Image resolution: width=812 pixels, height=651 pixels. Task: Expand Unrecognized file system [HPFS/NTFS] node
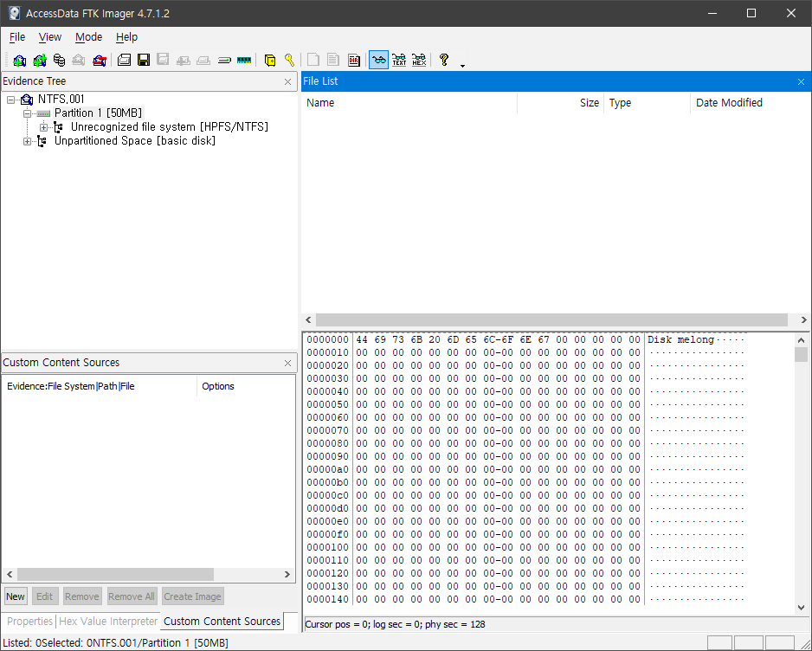[x=43, y=127]
